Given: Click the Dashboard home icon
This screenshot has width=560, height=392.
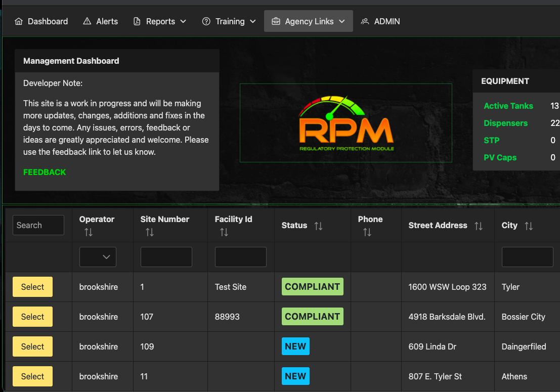Looking at the screenshot, I should tap(19, 21).
